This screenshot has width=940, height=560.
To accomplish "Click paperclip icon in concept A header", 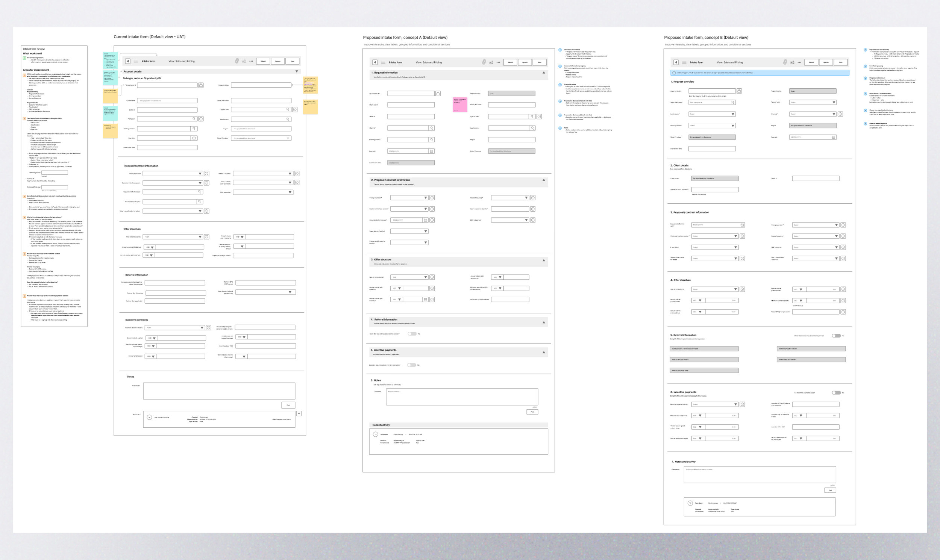I will tap(484, 62).
